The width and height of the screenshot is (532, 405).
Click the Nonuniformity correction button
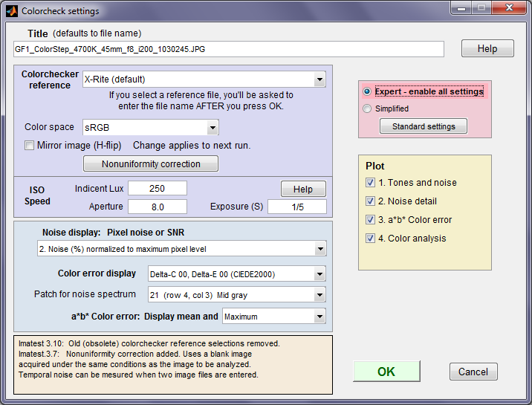click(151, 163)
